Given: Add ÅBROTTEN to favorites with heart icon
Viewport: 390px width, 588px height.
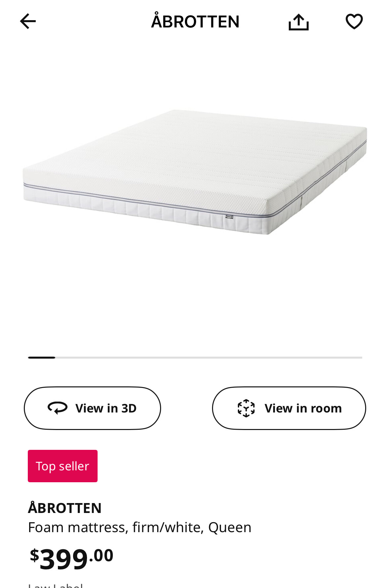Looking at the screenshot, I should pyautogui.click(x=354, y=21).
